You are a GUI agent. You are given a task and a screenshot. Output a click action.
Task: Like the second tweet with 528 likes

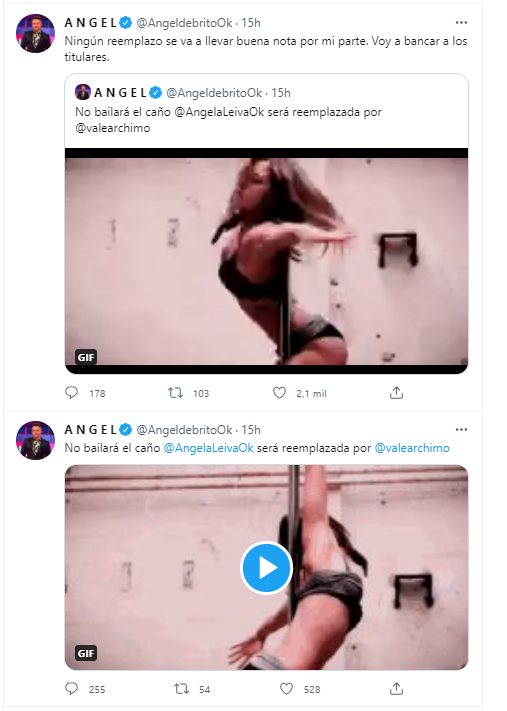point(286,689)
